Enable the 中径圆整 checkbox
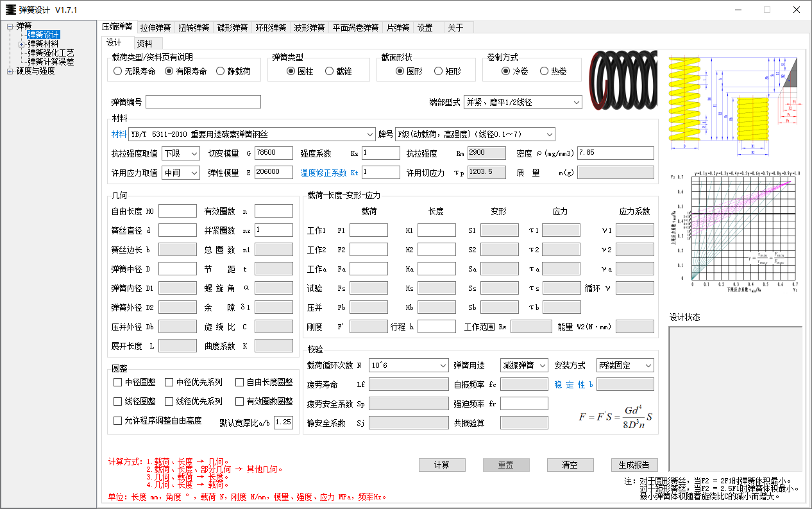This screenshot has height=509, width=812. pyautogui.click(x=118, y=382)
